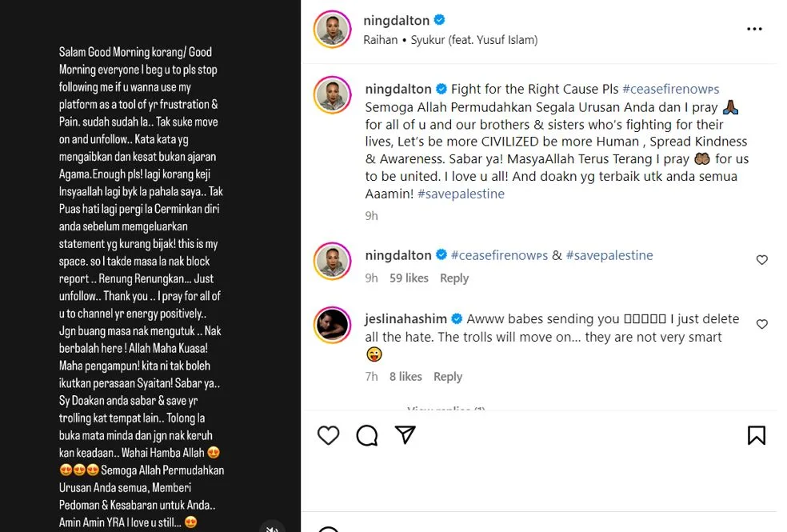Image resolution: width=787 pixels, height=532 pixels.
Task: Open the Raihan Syukur audio link
Action: [x=450, y=39]
